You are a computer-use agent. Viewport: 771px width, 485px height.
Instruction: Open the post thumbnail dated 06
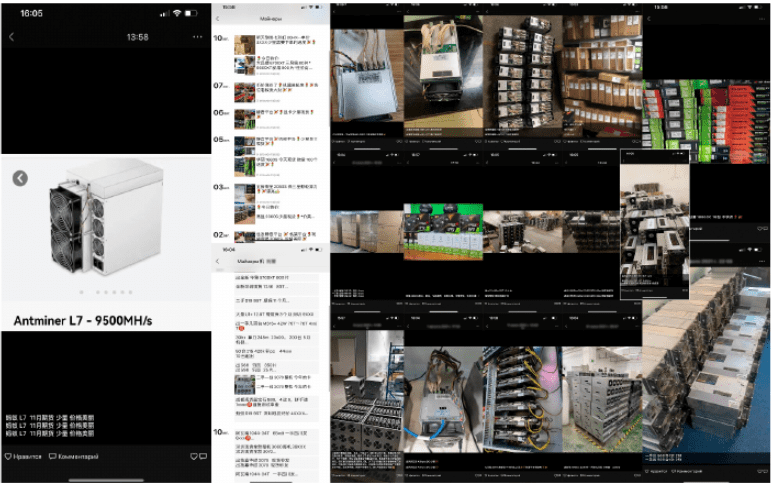pos(244,119)
